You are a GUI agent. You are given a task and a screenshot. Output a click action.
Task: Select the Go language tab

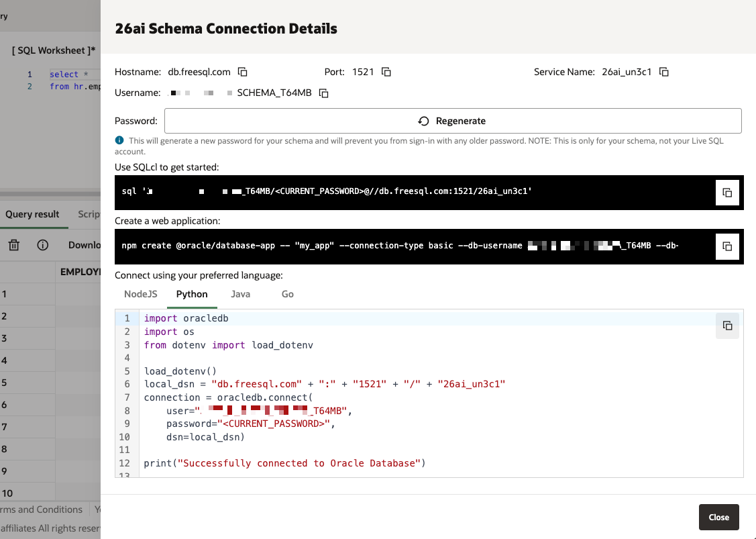point(288,294)
